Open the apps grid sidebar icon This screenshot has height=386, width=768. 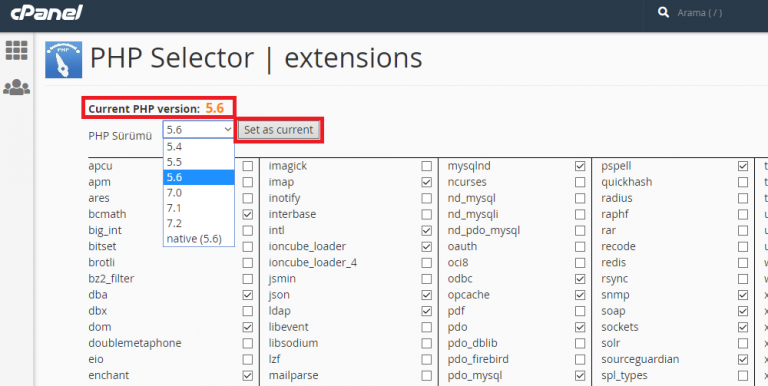click(x=16, y=50)
